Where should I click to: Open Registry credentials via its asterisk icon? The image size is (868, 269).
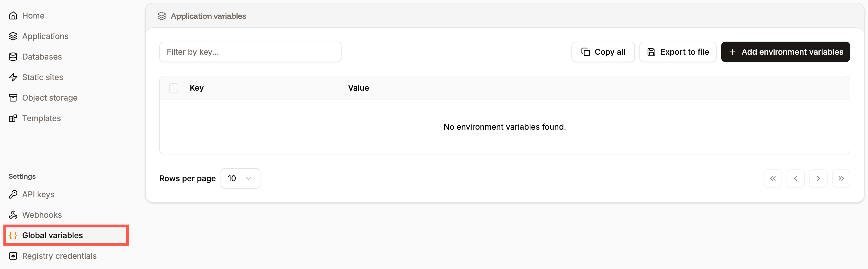13,256
